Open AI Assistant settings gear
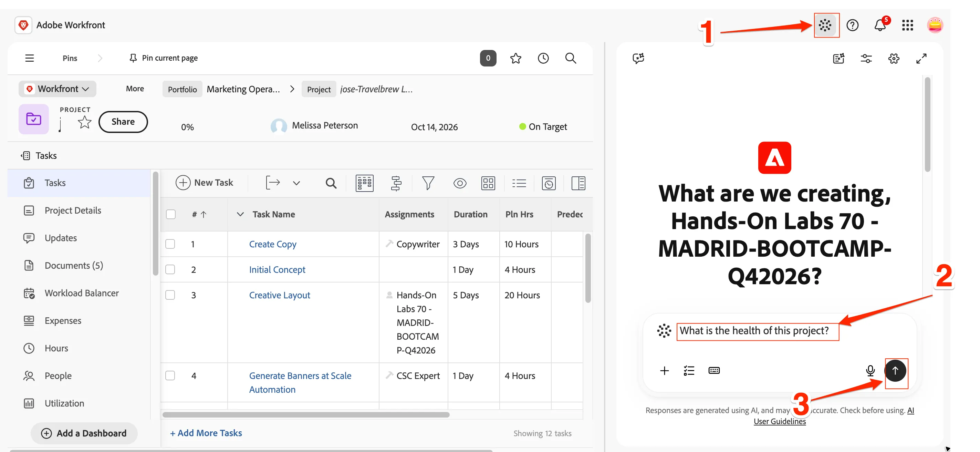 (x=894, y=58)
